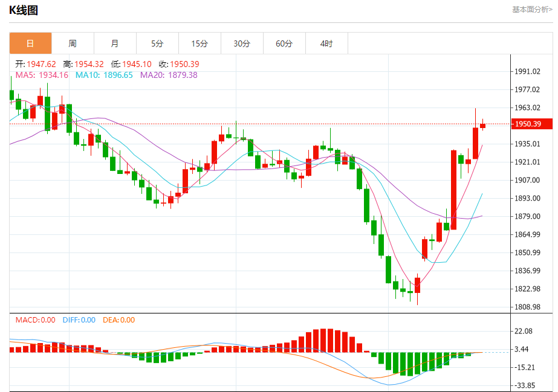Open the 4时 timeframe tab
Image resolution: width=558 pixels, height=392 pixels.
tap(326, 43)
